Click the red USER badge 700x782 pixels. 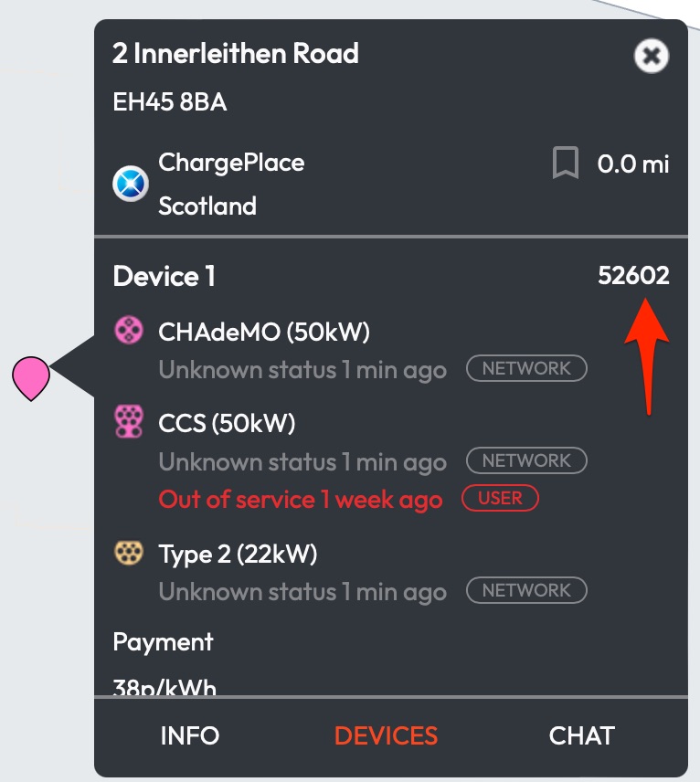coord(500,499)
